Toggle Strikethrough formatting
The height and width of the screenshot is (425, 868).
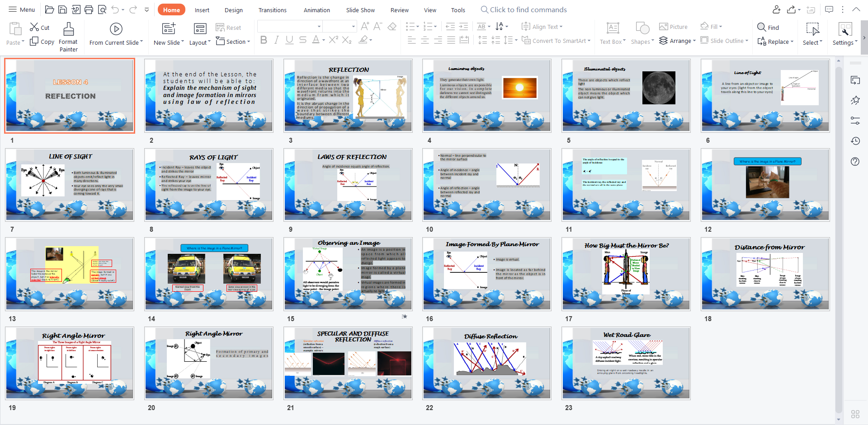(303, 40)
